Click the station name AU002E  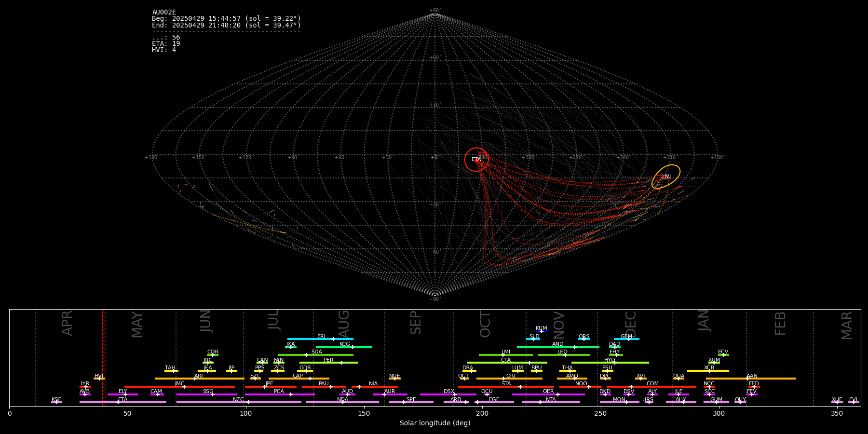pyautogui.click(x=164, y=13)
